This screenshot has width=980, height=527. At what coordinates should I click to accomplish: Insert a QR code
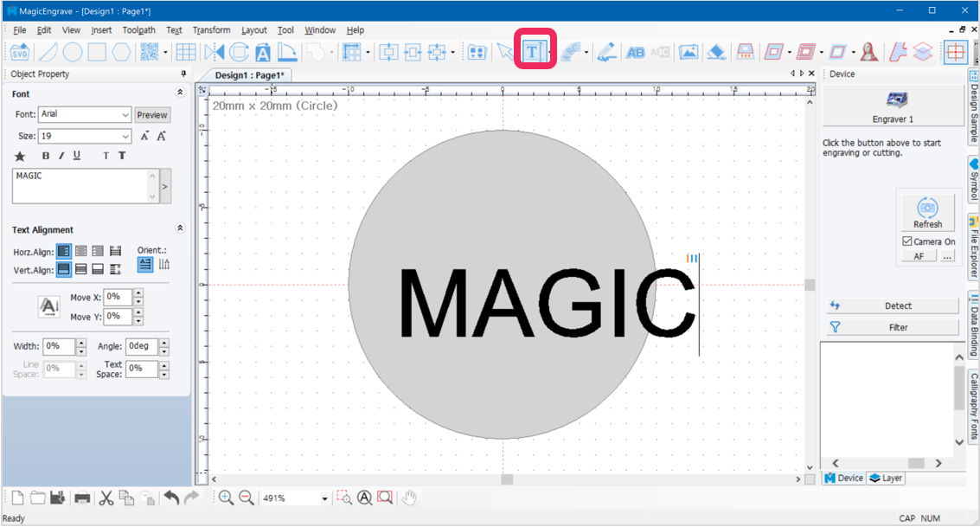coord(150,52)
